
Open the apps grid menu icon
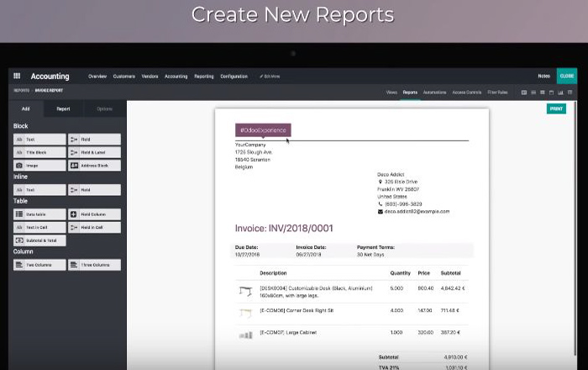pyautogui.click(x=17, y=76)
